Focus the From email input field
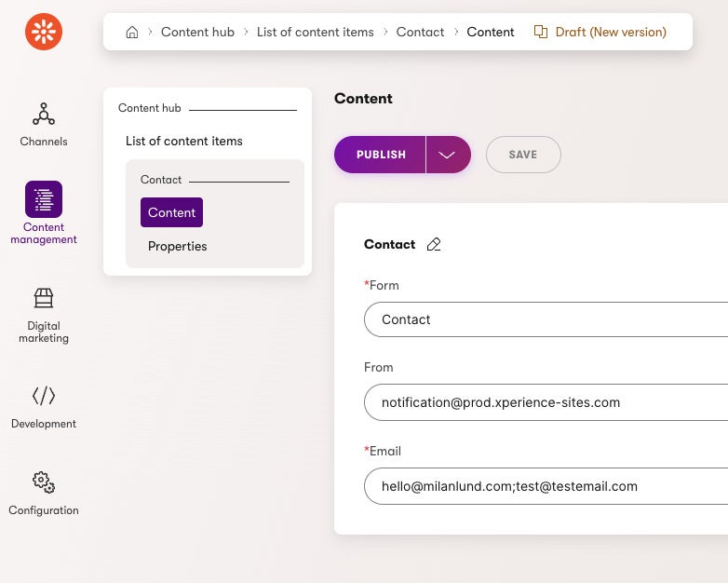Viewport: 728px width, 583px height. 546,402
